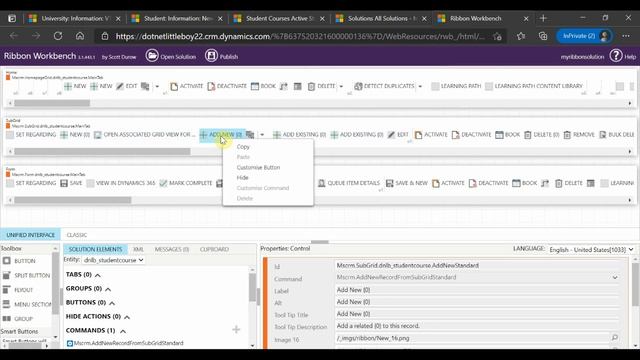This screenshot has height=360, width=640.
Task: Select Detect Duplicates in Home ribbon
Action: [384, 86]
